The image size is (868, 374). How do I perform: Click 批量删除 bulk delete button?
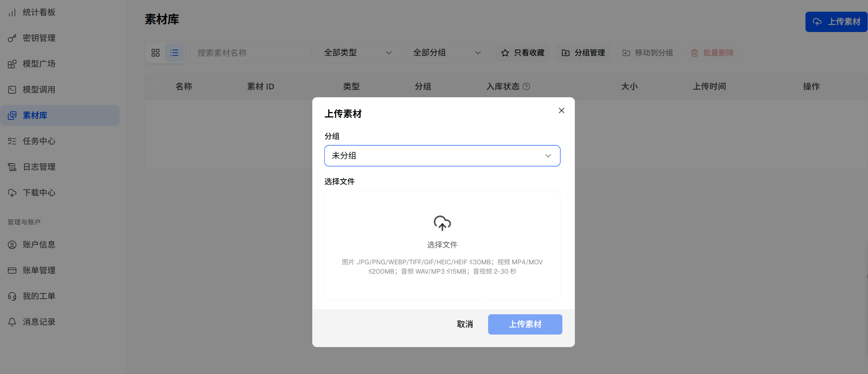click(x=712, y=53)
